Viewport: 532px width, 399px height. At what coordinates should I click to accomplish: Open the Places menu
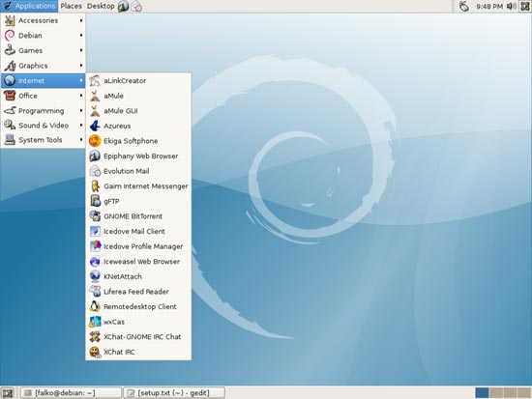(x=71, y=6)
